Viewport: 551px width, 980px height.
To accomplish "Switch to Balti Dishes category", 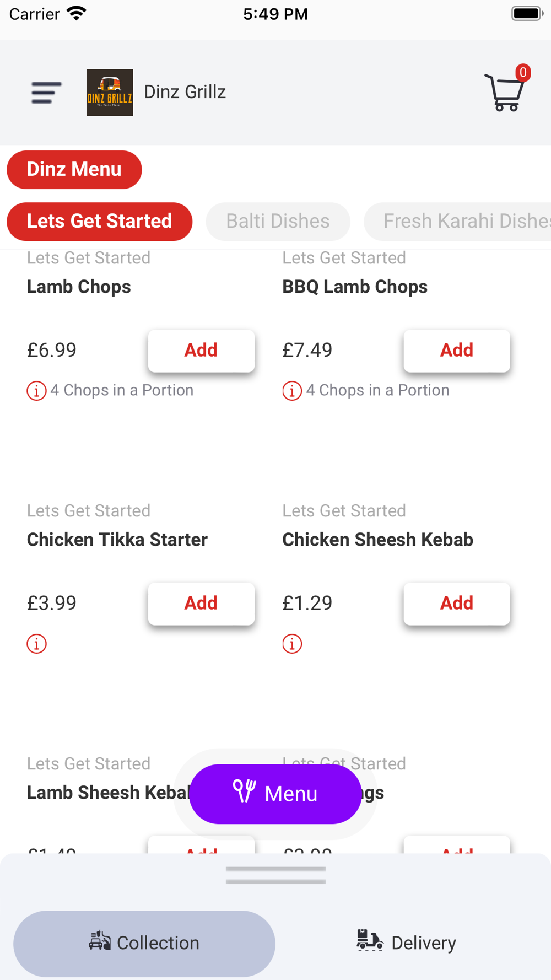I will pyautogui.click(x=278, y=222).
